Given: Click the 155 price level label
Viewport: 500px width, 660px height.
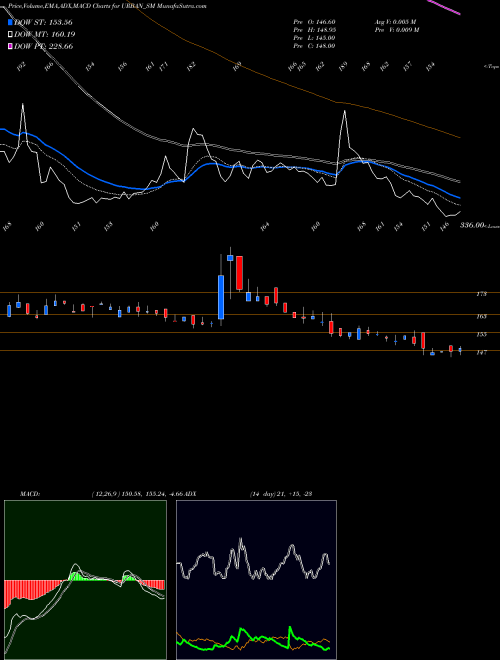Looking at the screenshot, I should click(x=481, y=334).
